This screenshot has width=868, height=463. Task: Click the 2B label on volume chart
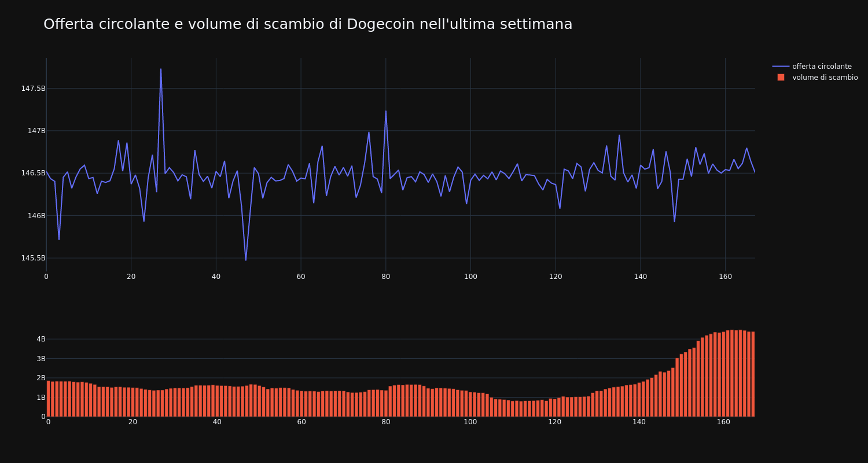41,378
